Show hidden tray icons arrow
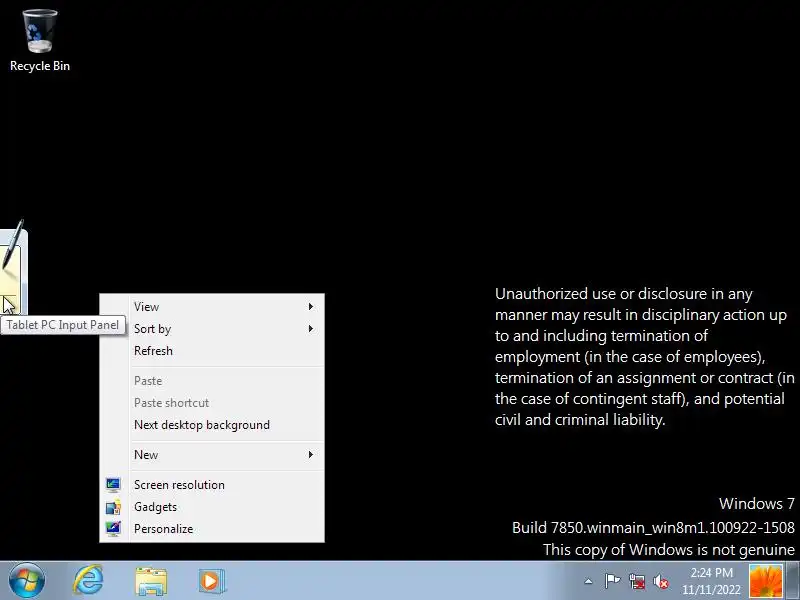The image size is (800, 600). (588, 581)
